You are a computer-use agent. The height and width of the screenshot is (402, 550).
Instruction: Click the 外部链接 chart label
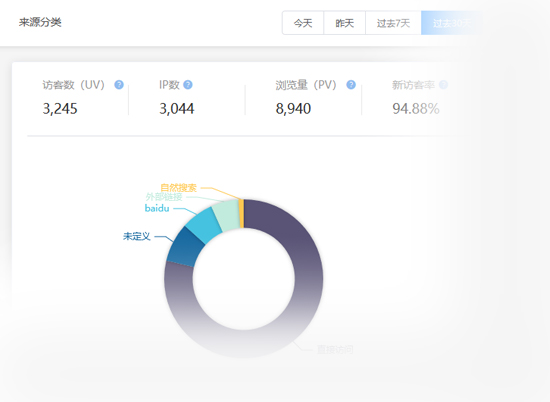[164, 197]
